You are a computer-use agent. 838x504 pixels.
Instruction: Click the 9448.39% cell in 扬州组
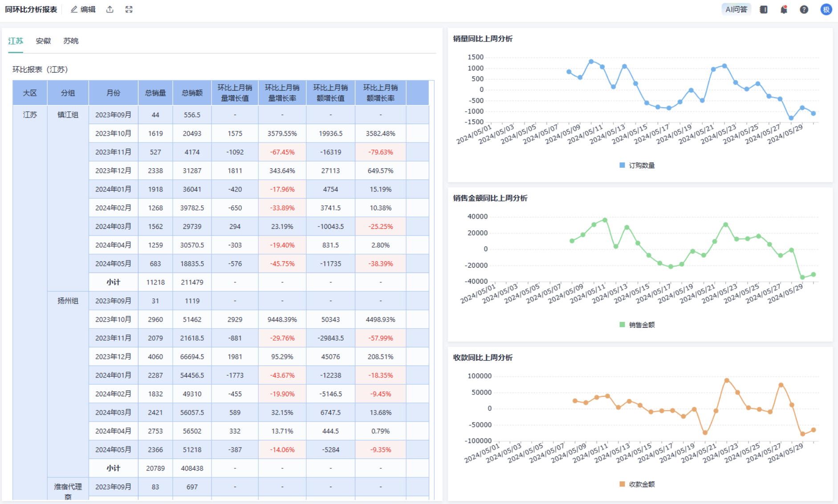point(282,320)
